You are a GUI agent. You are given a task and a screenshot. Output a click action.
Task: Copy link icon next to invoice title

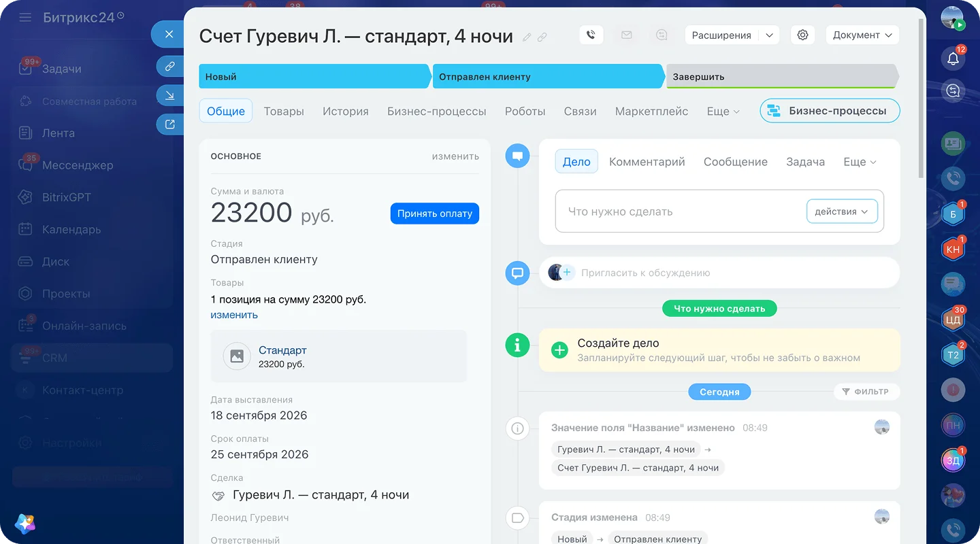[x=542, y=37]
